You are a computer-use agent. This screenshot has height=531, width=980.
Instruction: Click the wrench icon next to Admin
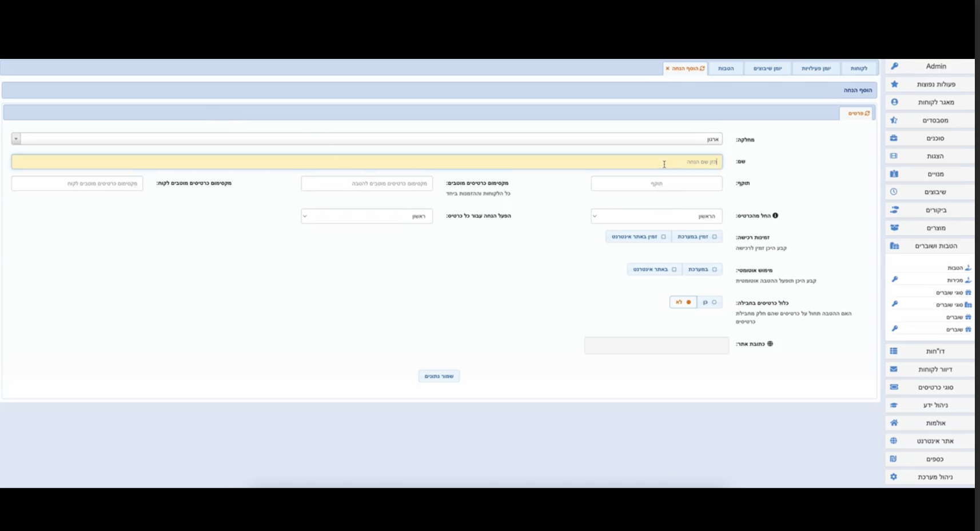coord(894,66)
